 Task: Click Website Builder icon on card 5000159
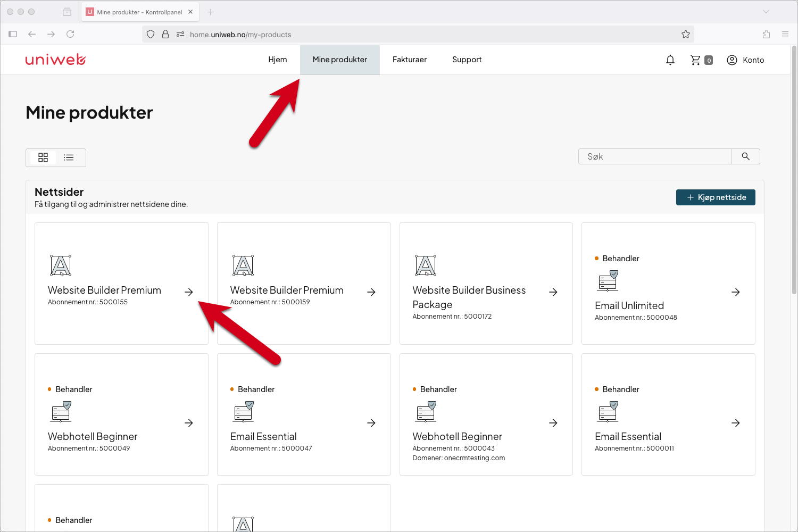pos(243,265)
